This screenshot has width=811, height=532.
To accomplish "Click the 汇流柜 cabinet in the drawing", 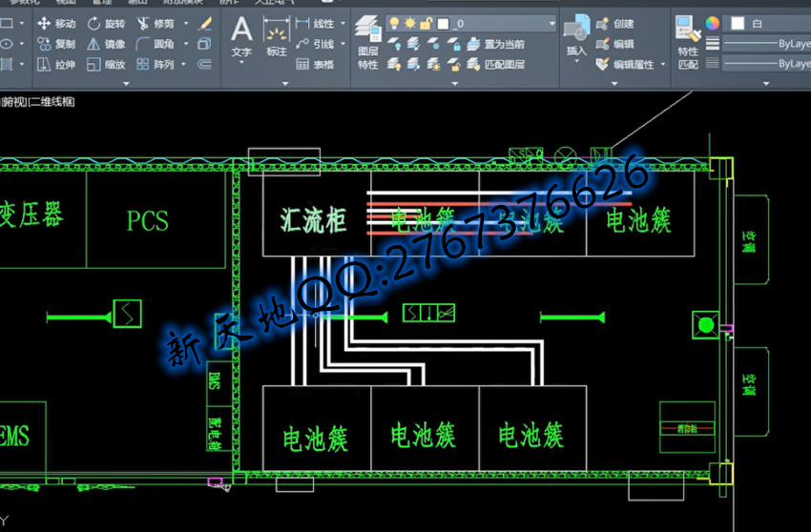I will click(x=313, y=219).
